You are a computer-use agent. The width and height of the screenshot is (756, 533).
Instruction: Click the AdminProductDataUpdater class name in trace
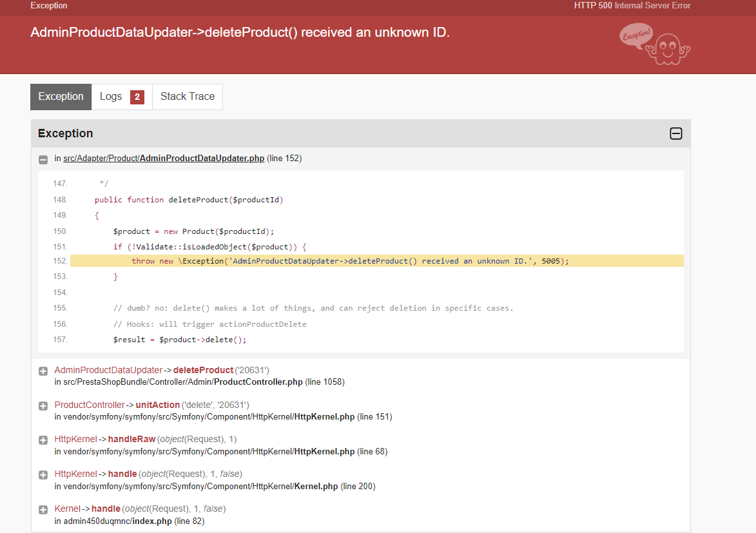tap(108, 370)
